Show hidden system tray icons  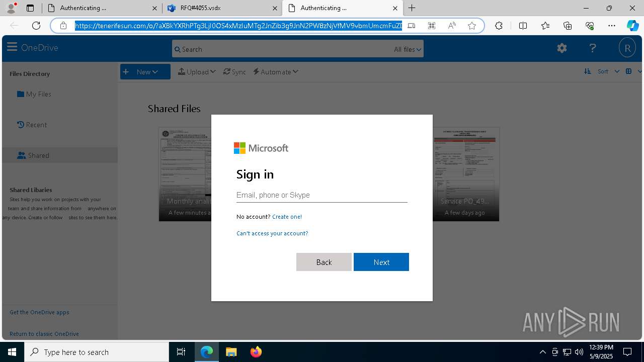(542, 352)
